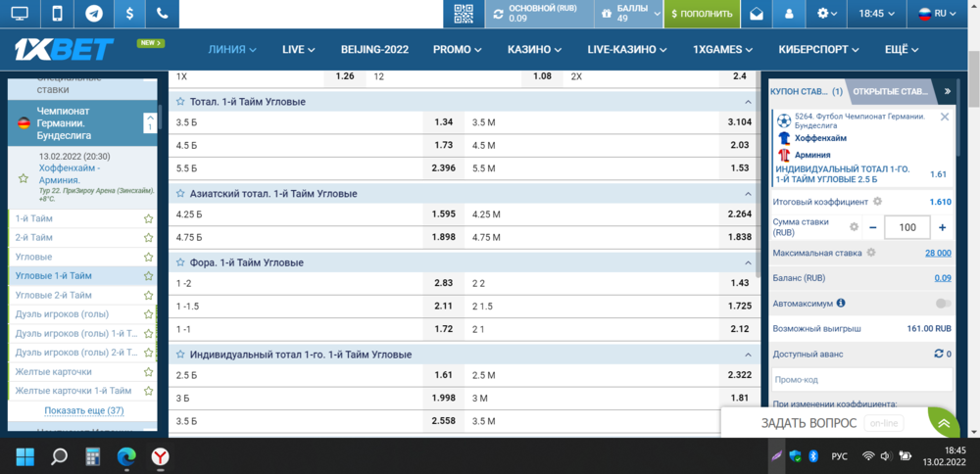980x474 pixels.
Task: Open BEIJING-2022 section
Action: (374, 49)
